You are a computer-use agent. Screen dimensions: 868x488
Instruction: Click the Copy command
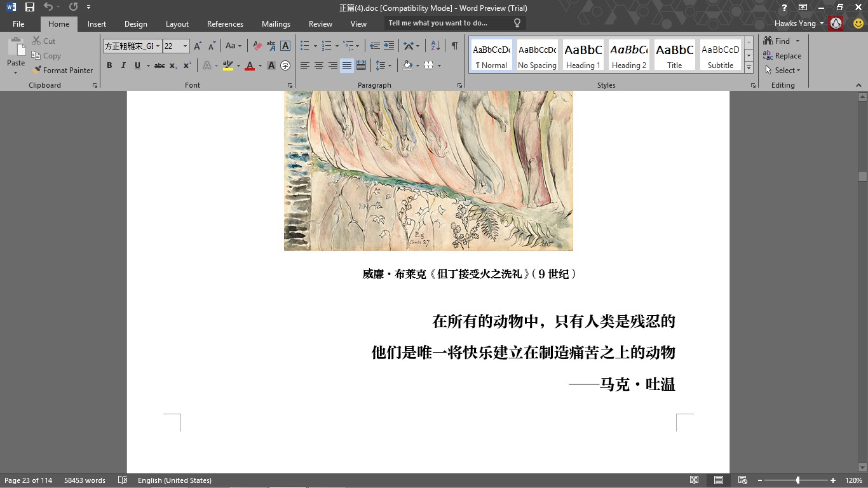(46, 56)
